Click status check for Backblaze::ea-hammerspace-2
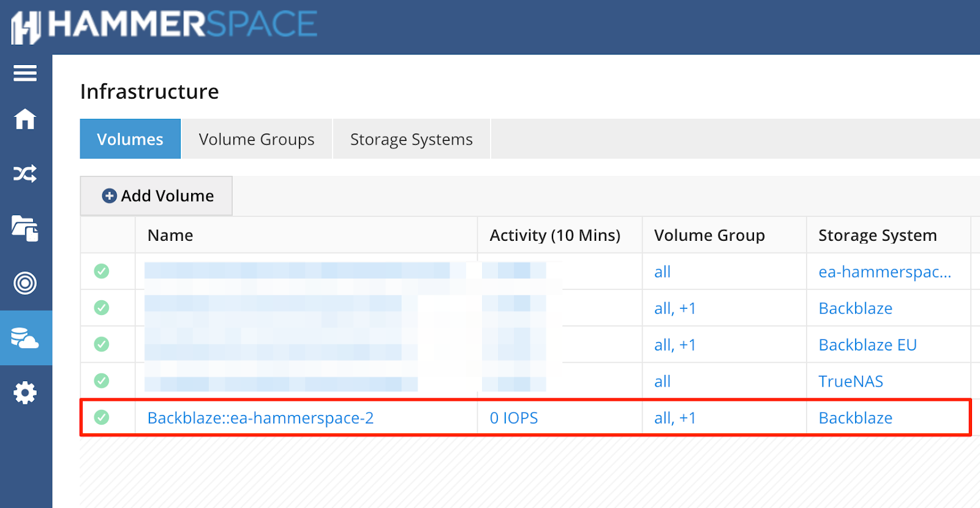Viewport: 980px width, 508px height. coord(102,417)
